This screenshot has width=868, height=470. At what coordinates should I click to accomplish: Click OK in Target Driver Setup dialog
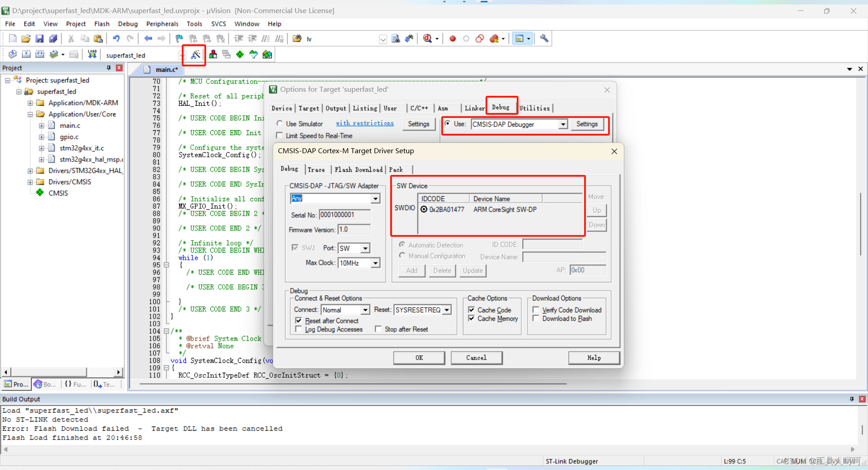(x=419, y=357)
